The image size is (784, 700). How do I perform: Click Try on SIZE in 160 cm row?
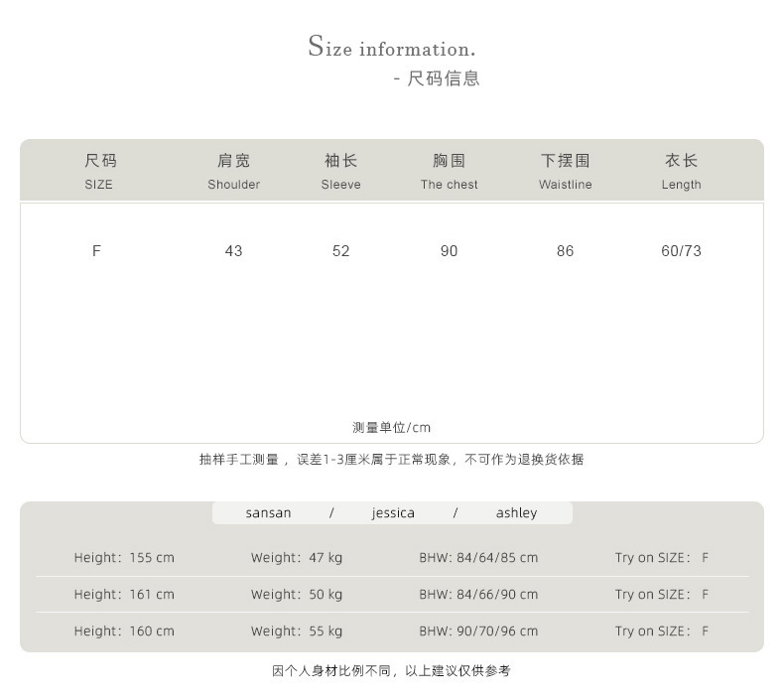[662, 631]
